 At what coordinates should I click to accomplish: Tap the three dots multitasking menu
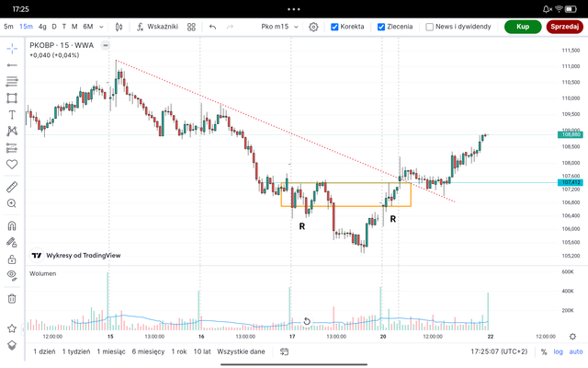coord(294,9)
